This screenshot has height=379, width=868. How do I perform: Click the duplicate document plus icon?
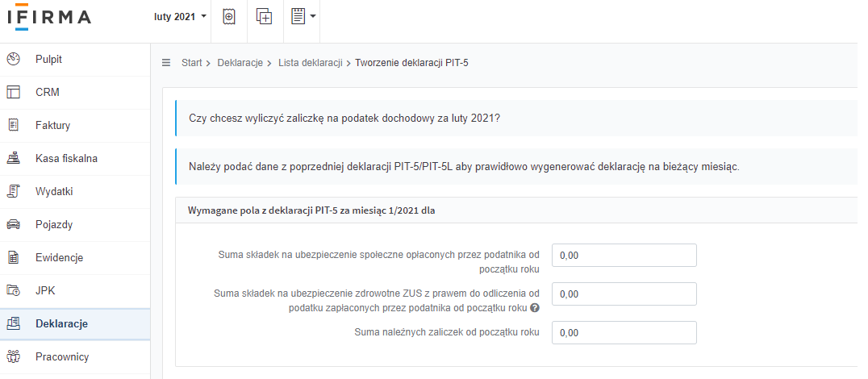pyautogui.click(x=265, y=17)
